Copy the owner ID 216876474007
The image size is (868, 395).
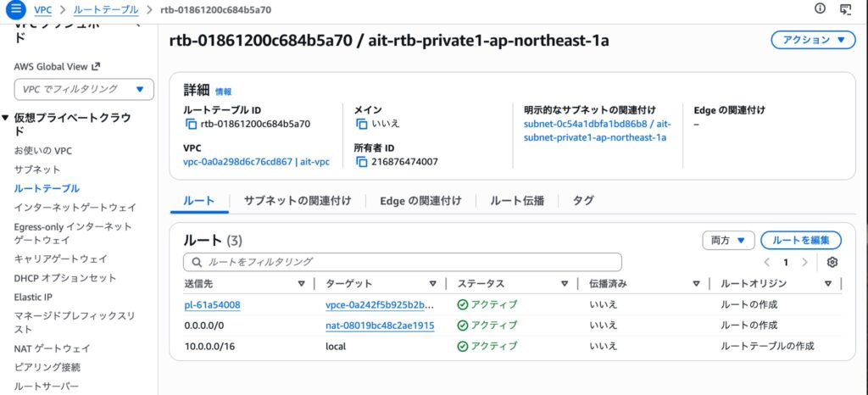coord(361,161)
